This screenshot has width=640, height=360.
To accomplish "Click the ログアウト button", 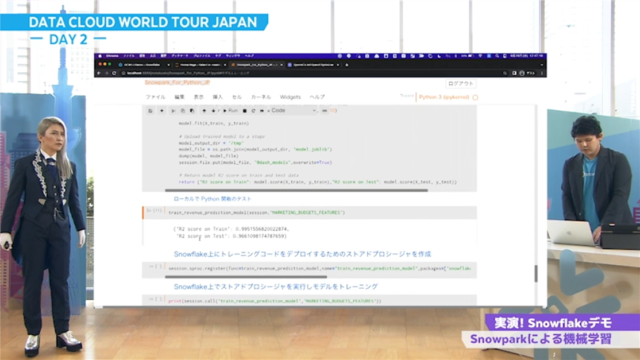I will 460,84.
